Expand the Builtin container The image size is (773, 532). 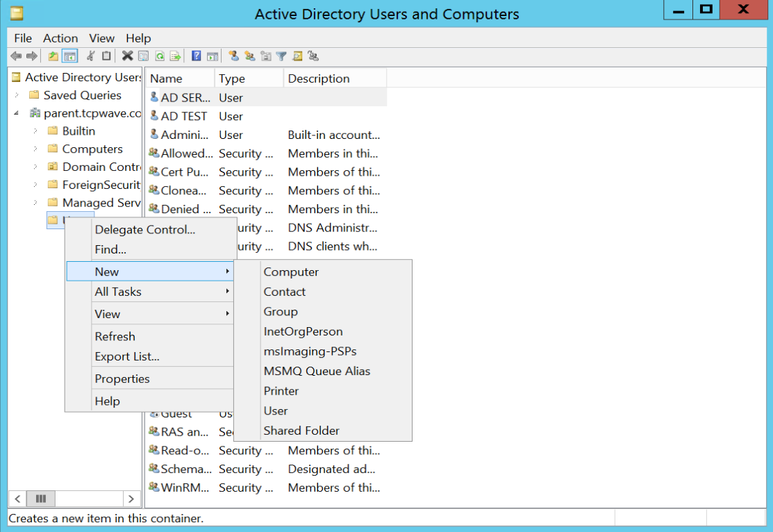(x=35, y=131)
